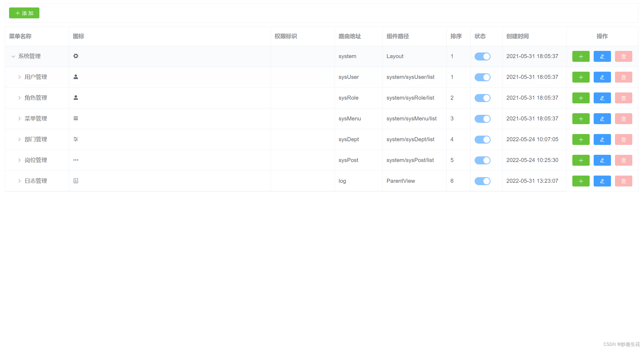Screen dimensions: 644x349
Task: Delete the 用户管理 row with trash icon
Action: (623, 77)
